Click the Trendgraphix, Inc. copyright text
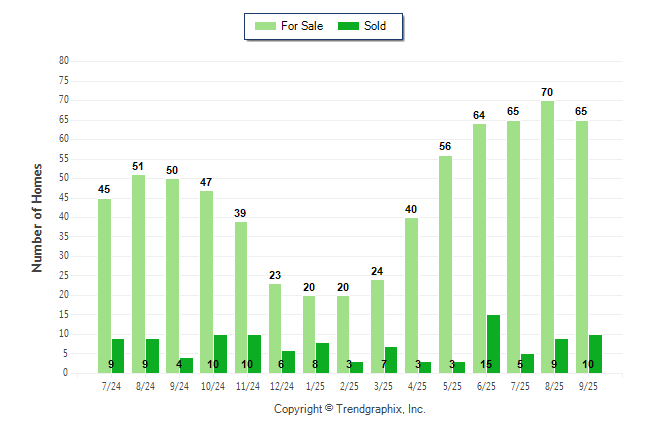Viewport: 646px width, 434px height. 350,409
